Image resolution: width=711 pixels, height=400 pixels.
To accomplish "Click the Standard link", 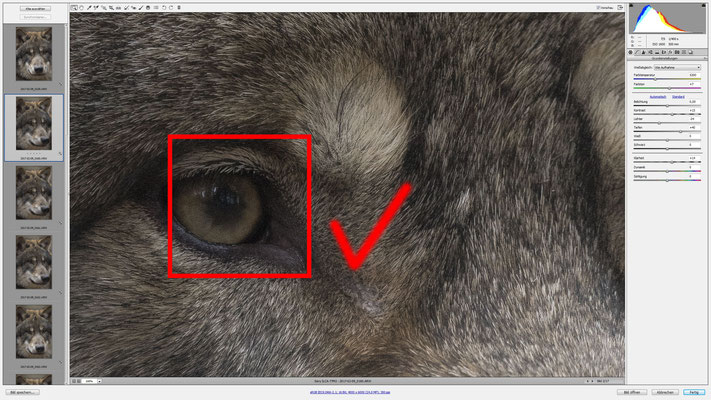I will point(678,97).
